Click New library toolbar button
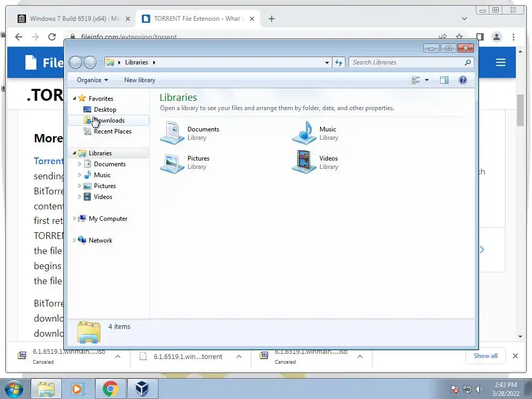This screenshot has width=532, height=399. coord(140,80)
